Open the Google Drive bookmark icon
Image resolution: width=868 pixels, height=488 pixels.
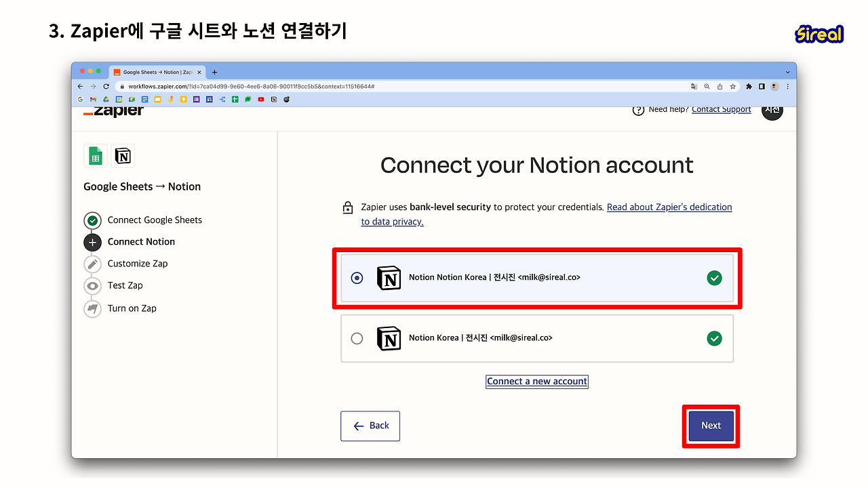click(106, 99)
